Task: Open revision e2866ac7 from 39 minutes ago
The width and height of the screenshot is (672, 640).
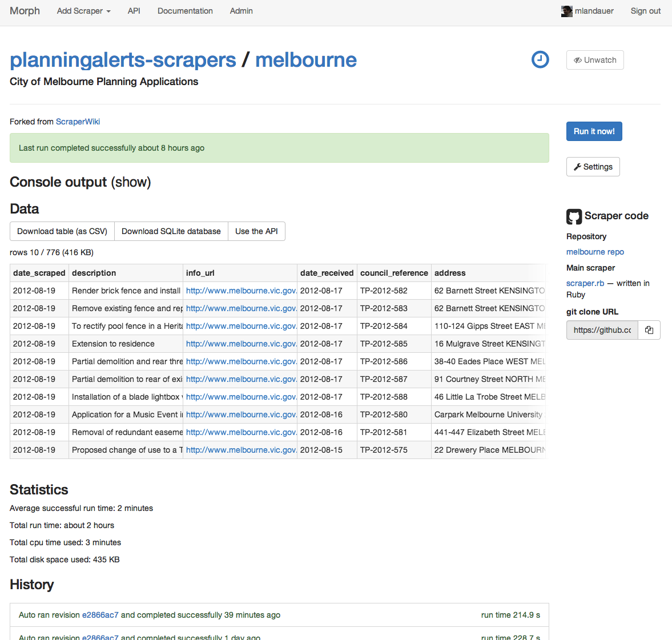Action: [100, 615]
